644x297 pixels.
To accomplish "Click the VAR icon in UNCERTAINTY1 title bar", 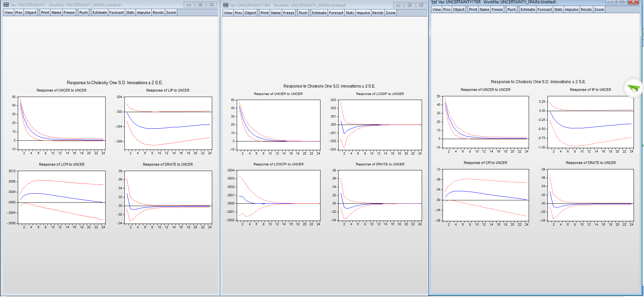I will (x=6, y=5).
